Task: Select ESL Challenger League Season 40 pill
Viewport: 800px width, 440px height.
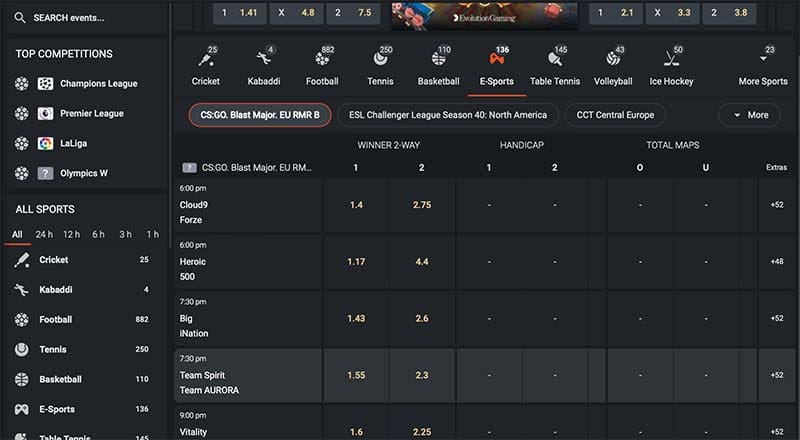Action: pyautogui.click(x=448, y=115)
